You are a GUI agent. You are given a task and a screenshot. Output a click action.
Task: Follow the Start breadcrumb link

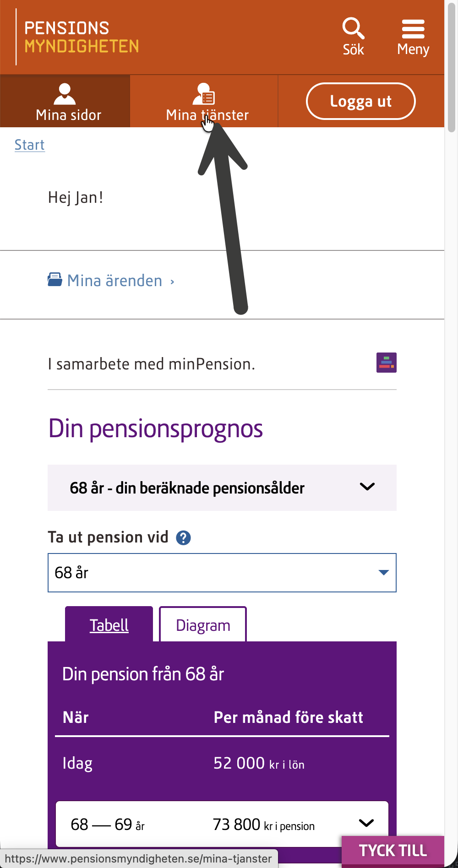point(30,145)
